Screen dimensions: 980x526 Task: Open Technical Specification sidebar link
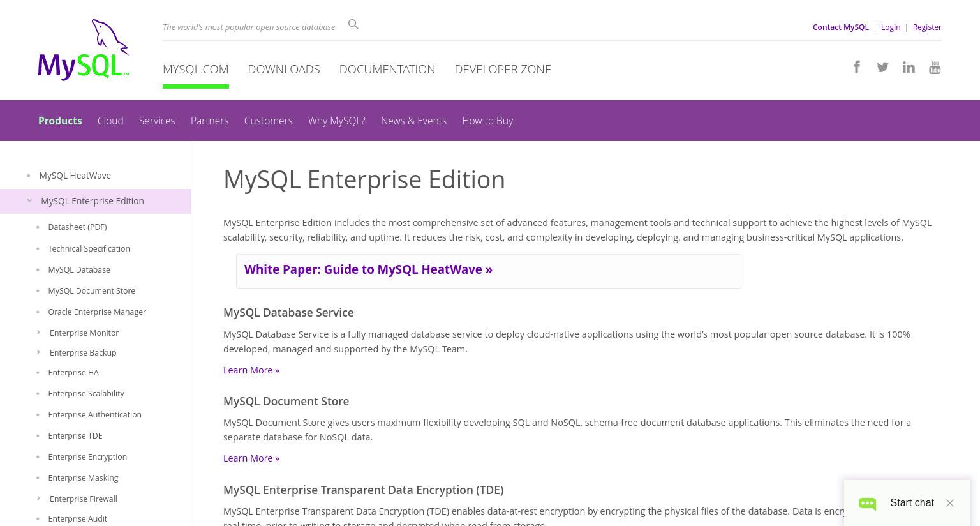pos(89,248)
